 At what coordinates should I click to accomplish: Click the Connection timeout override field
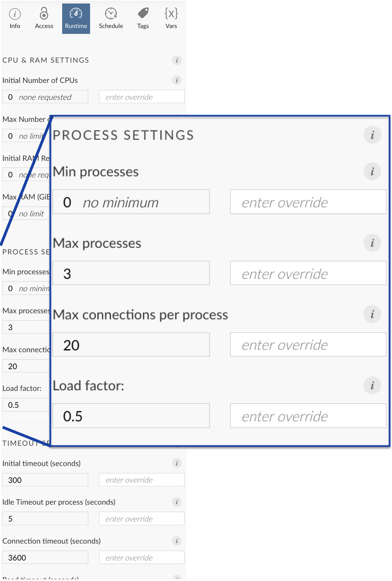(x=142, y=558)
